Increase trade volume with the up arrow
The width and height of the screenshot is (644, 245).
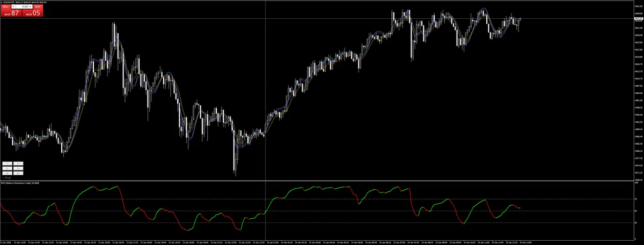pos(31,6)
